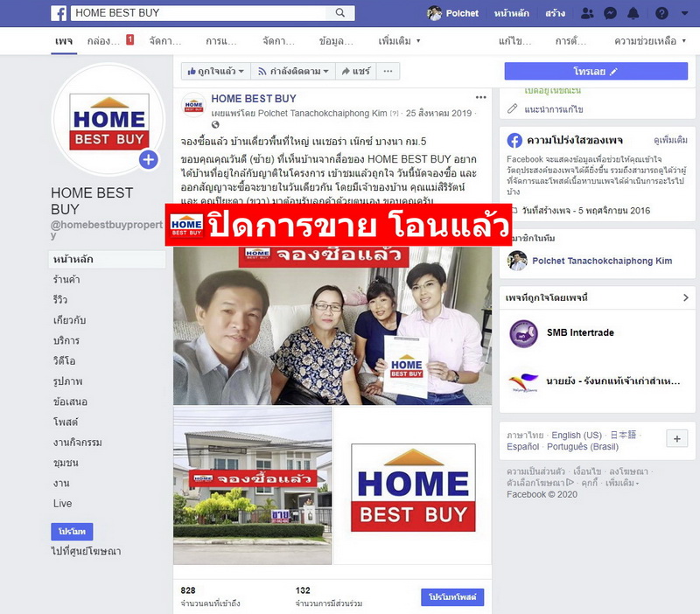Open the notifications bell icon
Screen dimensions: 700x614
coord(633,13)
